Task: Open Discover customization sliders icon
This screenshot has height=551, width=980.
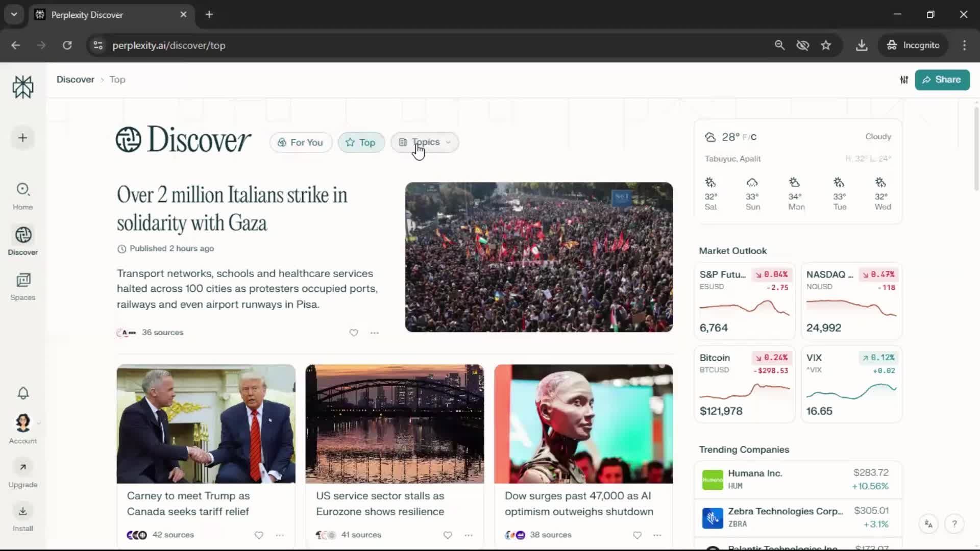Action: coord(904,80)
